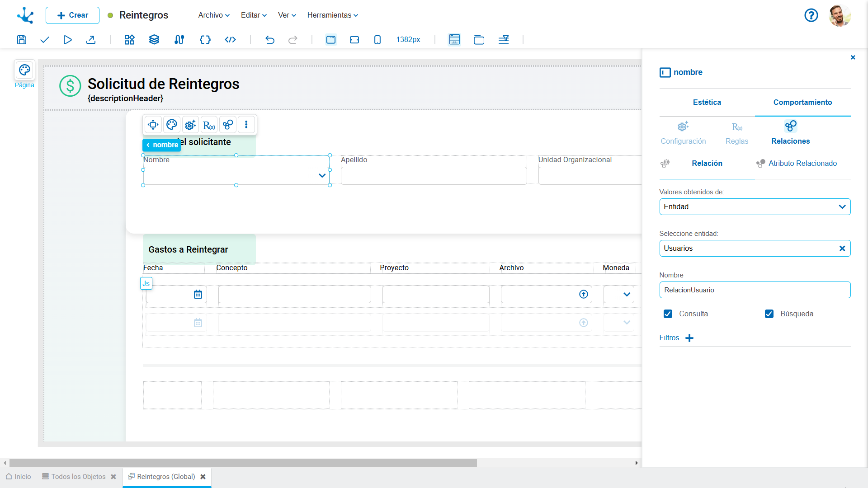Switch to Atributo Relacionado tab
Image resolution: width=868 pixels, height=488 pixels.
802,164
